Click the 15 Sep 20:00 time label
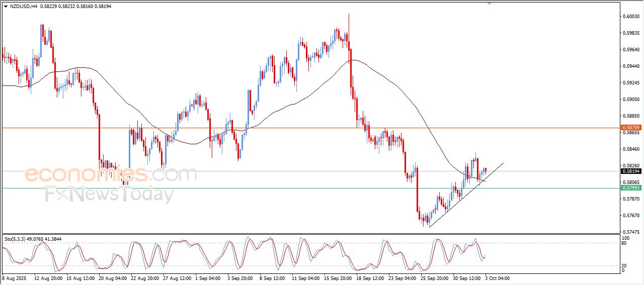The height and width of the screenshot is (285, 644). point(337,277)
